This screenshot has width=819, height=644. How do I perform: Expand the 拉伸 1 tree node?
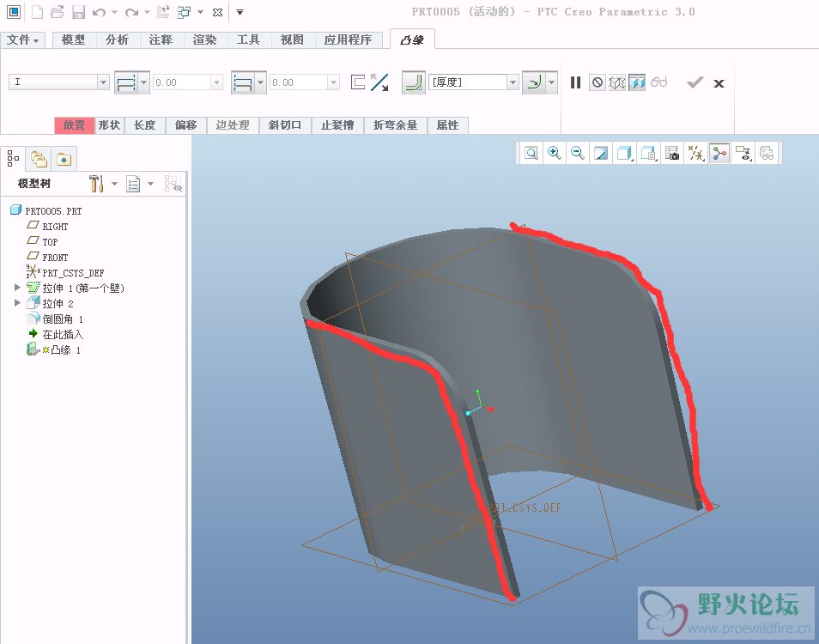[x=17, y=288]
